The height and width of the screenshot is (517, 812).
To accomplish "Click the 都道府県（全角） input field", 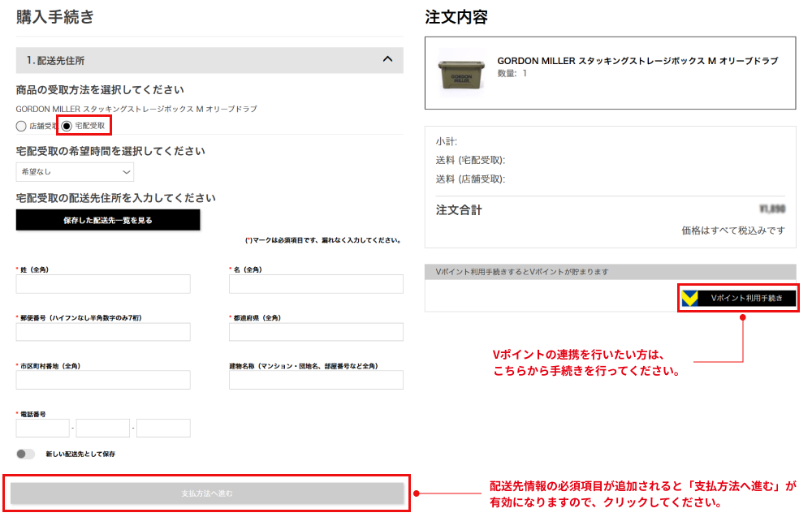I will pyautogui.click(x=316, y=332).
